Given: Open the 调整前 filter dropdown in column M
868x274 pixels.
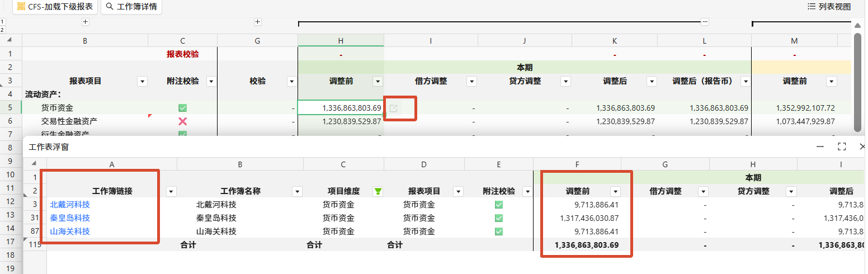Looking at the screenshot, I should [x=831, y=82].
